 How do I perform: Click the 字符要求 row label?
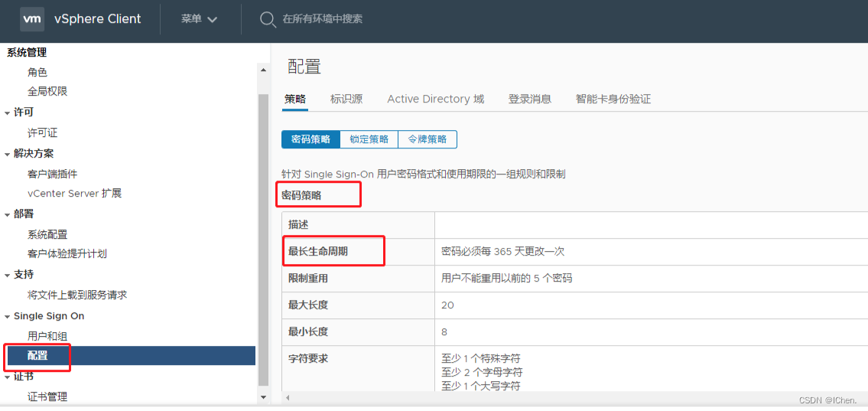(308, 358)
